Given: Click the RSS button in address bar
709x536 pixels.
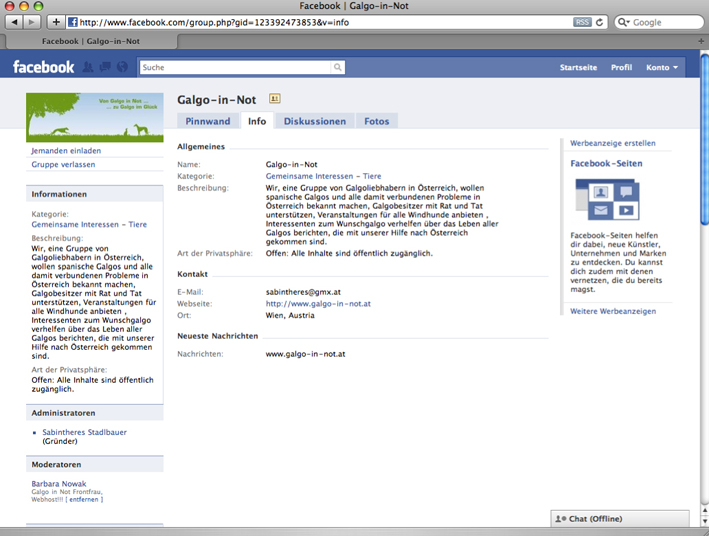Looking at the screenshot, I should tap(582, 22).
